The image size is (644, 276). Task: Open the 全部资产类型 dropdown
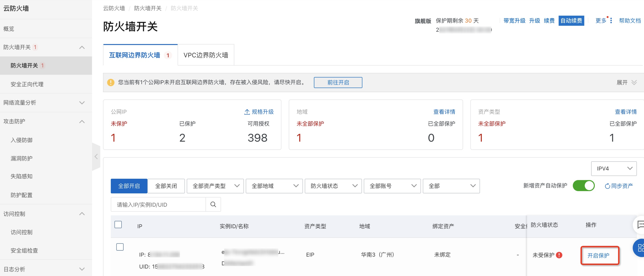[x=215, y=186]
